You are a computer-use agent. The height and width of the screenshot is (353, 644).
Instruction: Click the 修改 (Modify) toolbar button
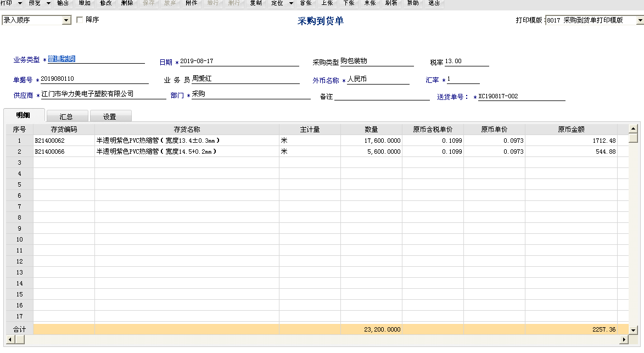click(x=105, y=3)
